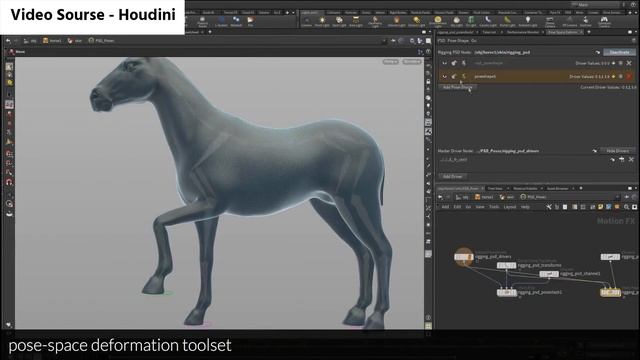The width and height of the screenshot is (640, 360).
Task: Click the Caustic Light shelf tool
Action: coord(488,22)
